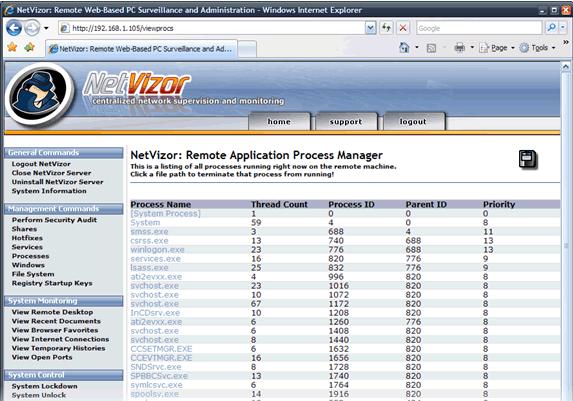This screenshot has width=573, height=401.
Task: Click System Unlock link
Action: (38, 395)
